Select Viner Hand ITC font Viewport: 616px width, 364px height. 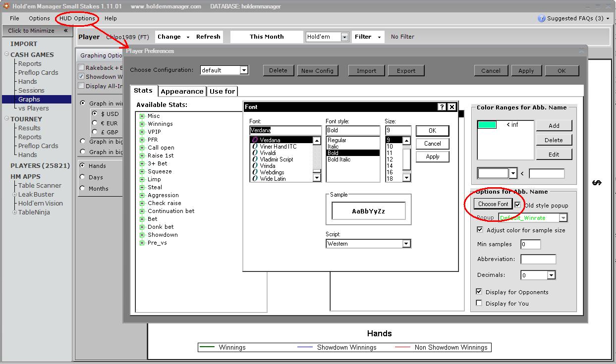[x=281, y=147]
